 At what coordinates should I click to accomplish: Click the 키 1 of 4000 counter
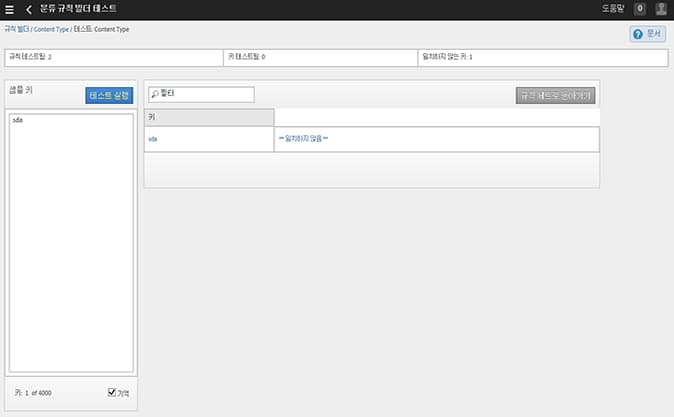33,392
